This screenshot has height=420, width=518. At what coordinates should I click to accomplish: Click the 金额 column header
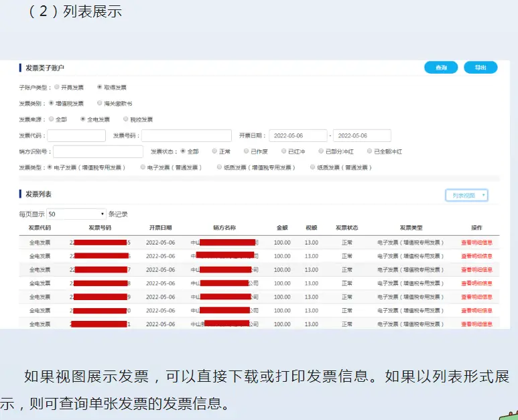tap(282, 228)
